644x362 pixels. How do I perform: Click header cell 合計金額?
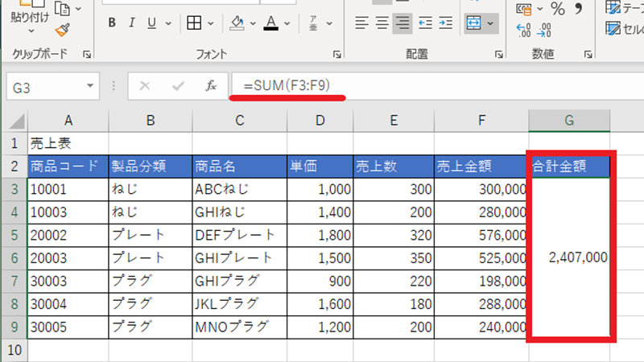click(570, 167)
